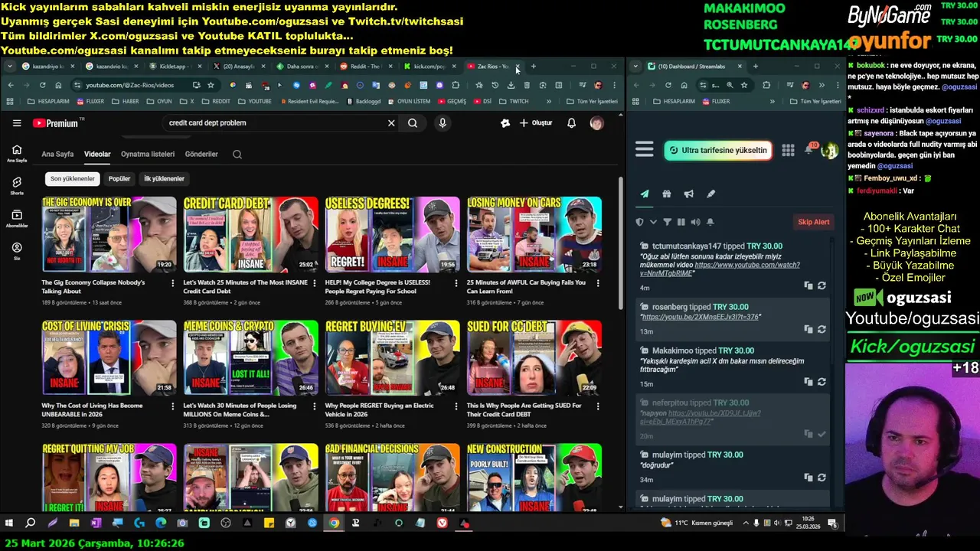The width and height of the screenshot is (980, 551).
Task: Mute Streamlabs alerts with speaker icon
Action: 695,222
